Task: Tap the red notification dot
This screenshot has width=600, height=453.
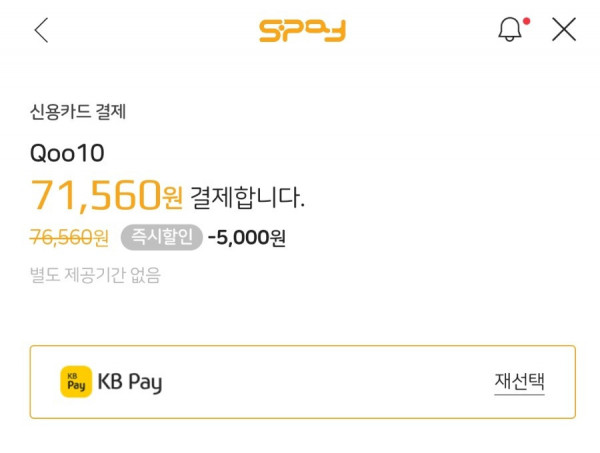Action: coord(527,21)
